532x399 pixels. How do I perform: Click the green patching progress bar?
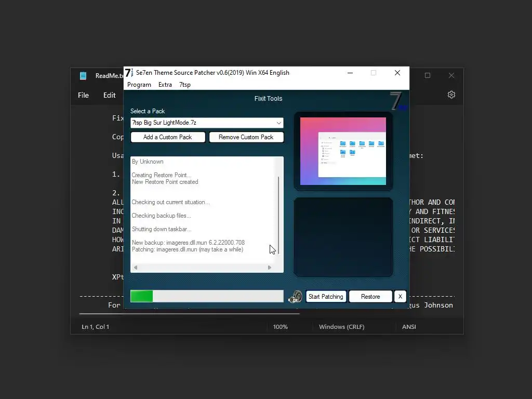click(207, 296)
